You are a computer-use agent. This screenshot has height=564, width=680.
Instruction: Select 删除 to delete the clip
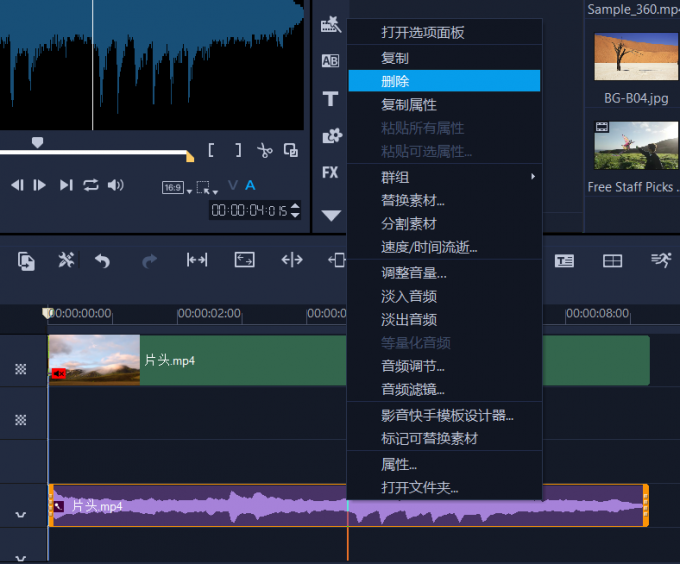click(x=445, y=81)
